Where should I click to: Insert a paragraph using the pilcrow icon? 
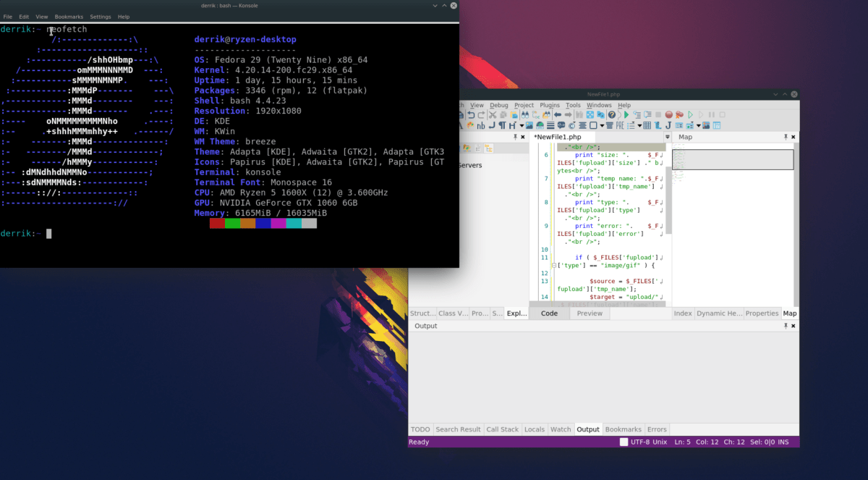[x=503, y=125]
